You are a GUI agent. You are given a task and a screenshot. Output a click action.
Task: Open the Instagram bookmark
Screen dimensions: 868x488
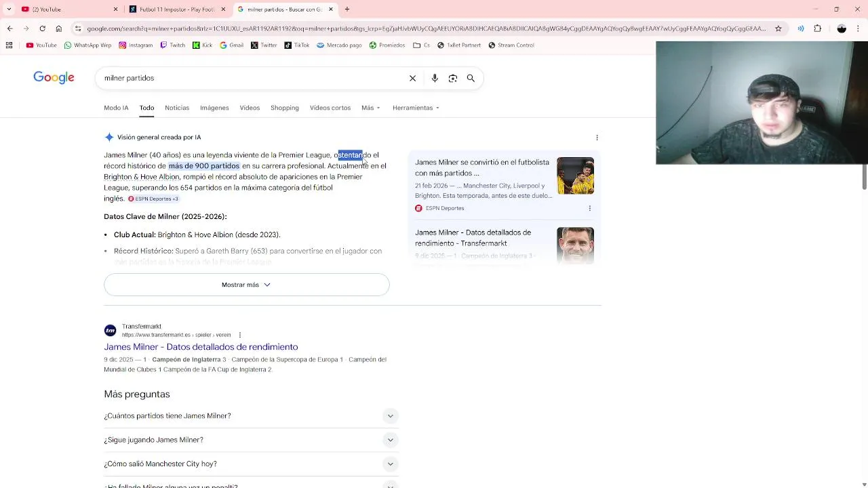point(136,45)
